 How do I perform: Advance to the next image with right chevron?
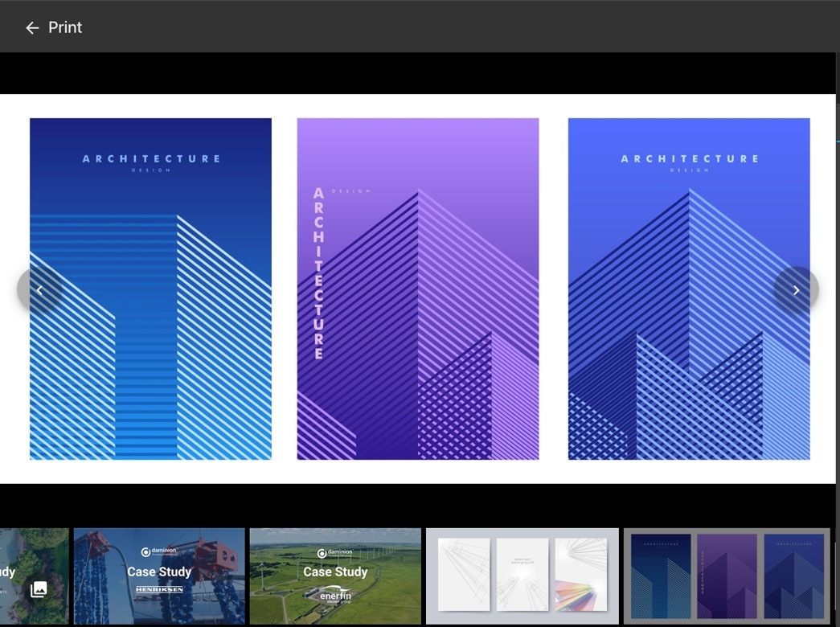pyautogui.click(x=796, y=290)
